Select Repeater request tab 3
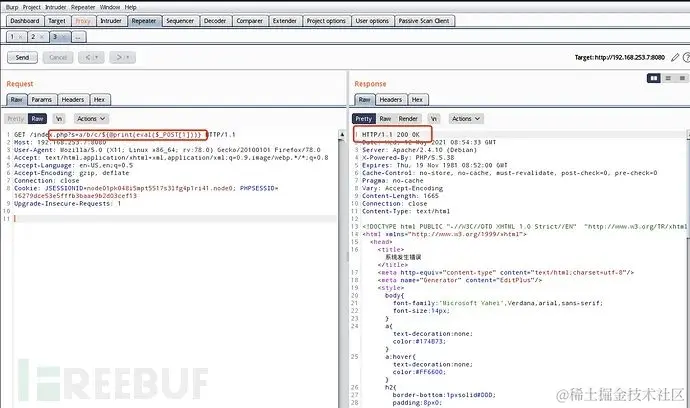This screenshot has width=690, height=408. (55, 37)
